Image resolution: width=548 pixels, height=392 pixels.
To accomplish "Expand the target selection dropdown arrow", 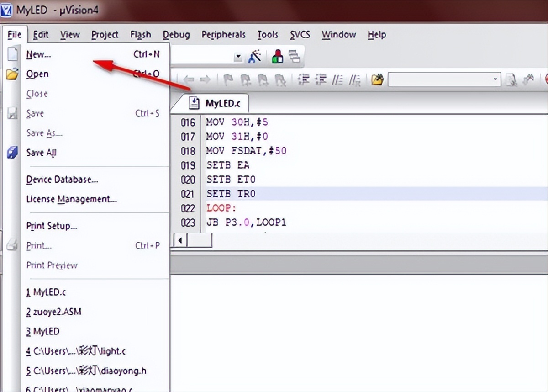I will tap(238, 57).
